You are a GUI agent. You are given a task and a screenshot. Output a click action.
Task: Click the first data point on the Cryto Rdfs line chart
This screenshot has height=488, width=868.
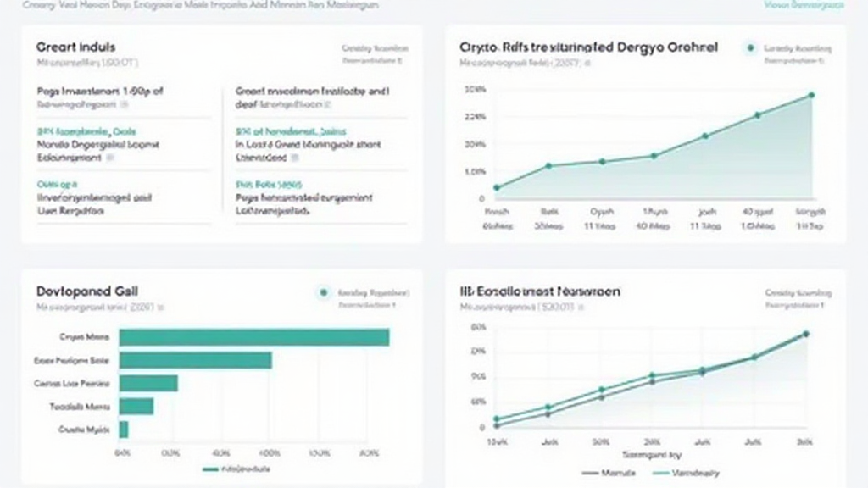pyautogui.click(x=496, y=187)
